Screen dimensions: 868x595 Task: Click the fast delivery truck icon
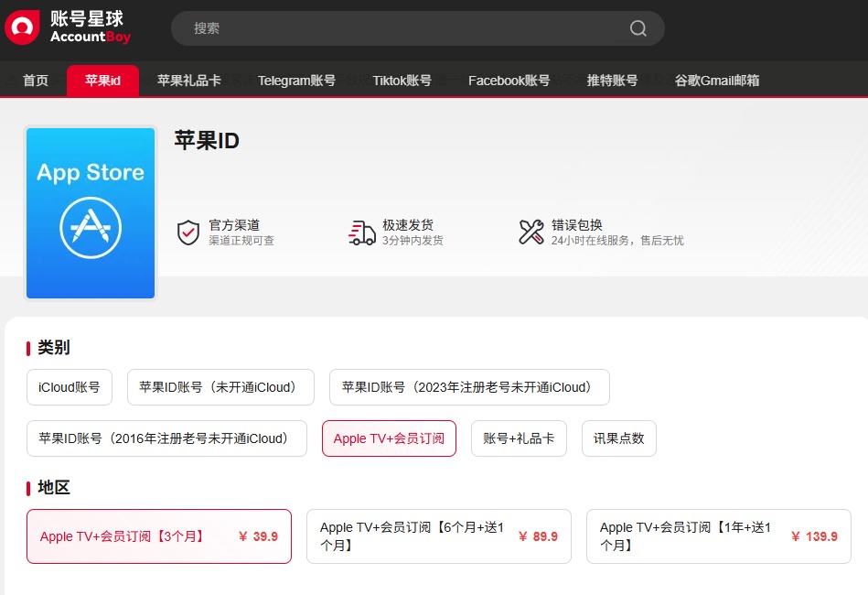point(362,233)
